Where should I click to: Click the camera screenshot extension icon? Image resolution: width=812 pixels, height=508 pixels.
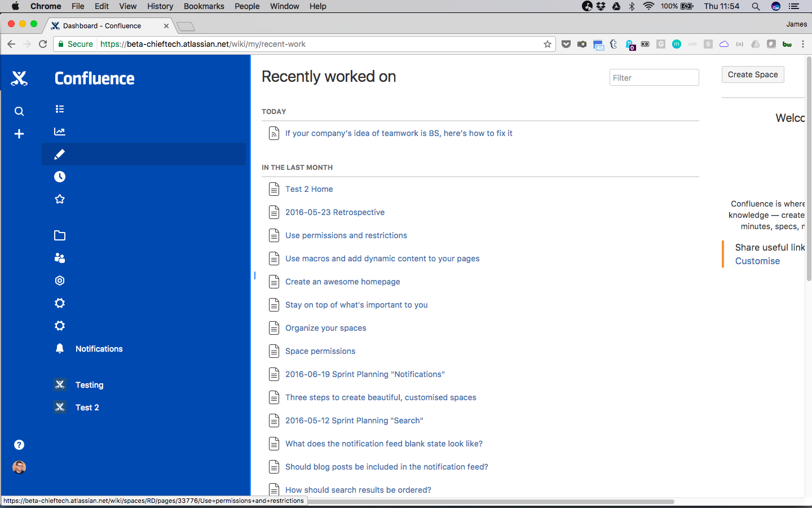point(582,44)
